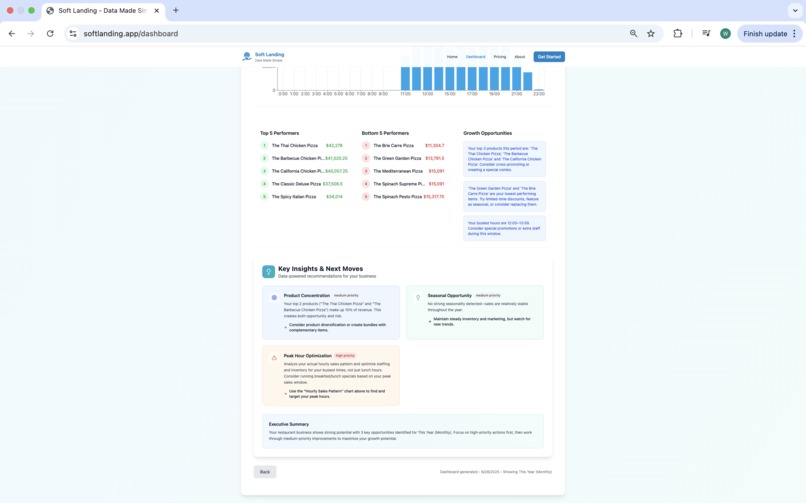Bookmark this page with the star icon
The height and width of the screenshot is (503, 806).
pos(651,33)
